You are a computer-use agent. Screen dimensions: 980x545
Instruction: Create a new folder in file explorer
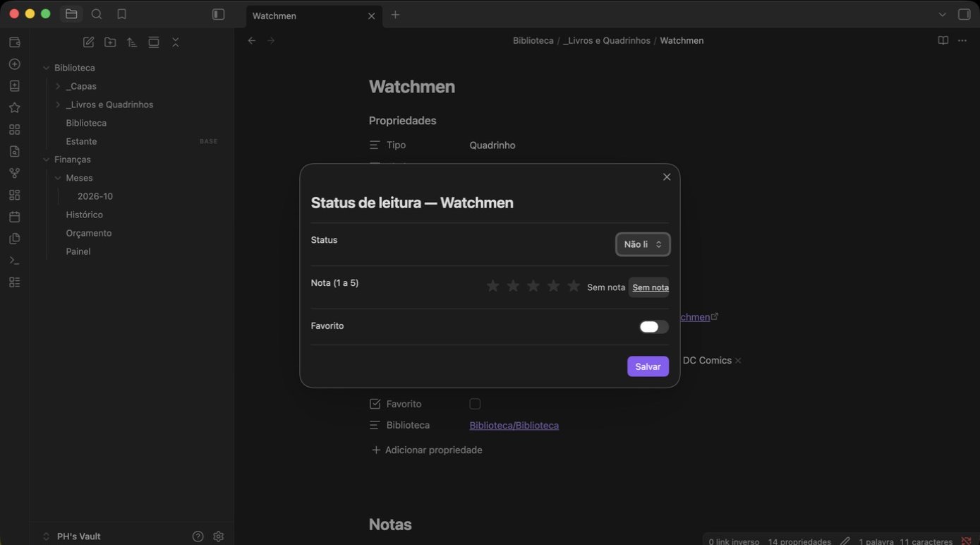(110, 42)
